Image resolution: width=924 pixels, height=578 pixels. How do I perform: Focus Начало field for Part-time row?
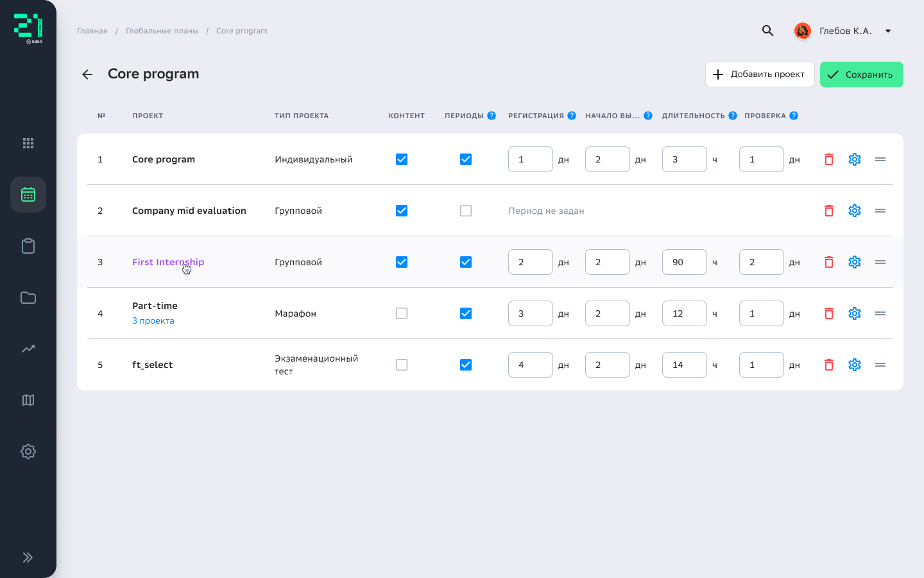point(608,313)
